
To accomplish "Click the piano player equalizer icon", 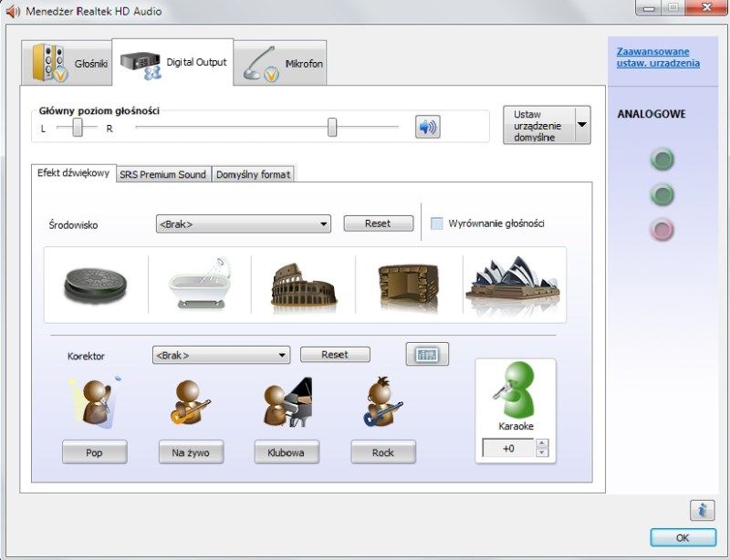I will coord(287,402).
